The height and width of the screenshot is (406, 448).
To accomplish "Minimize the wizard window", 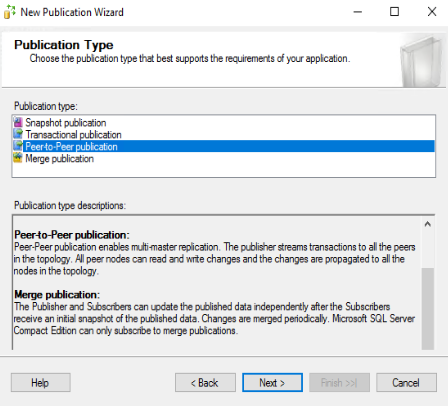I will click(358, 12).
